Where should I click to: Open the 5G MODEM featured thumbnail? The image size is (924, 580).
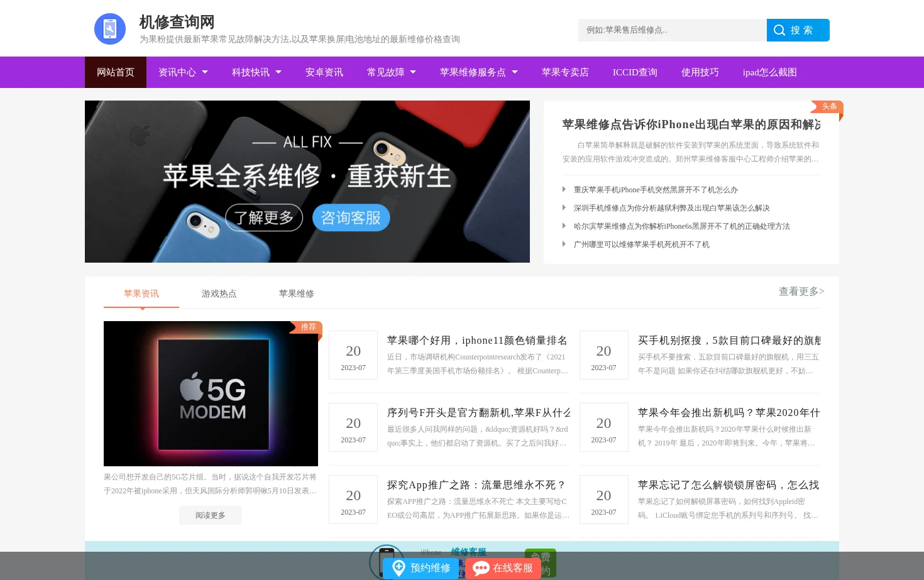tap(211, 393)
